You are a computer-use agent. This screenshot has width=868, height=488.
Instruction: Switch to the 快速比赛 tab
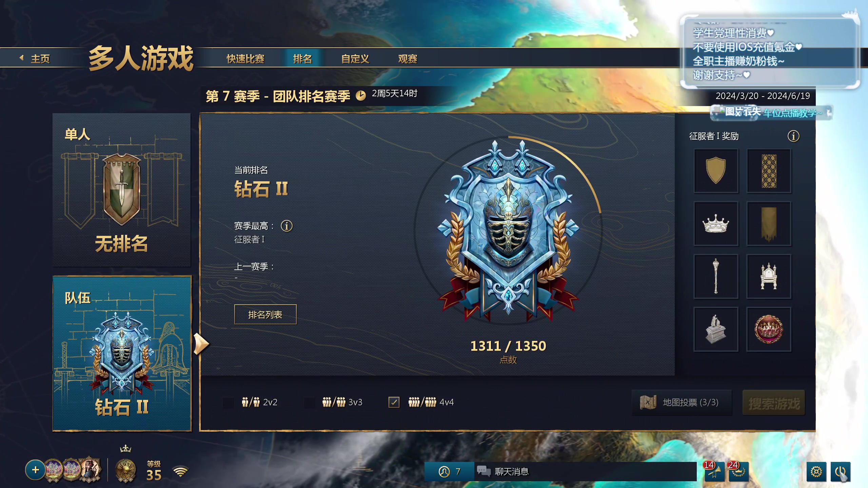tap(245, 59)
